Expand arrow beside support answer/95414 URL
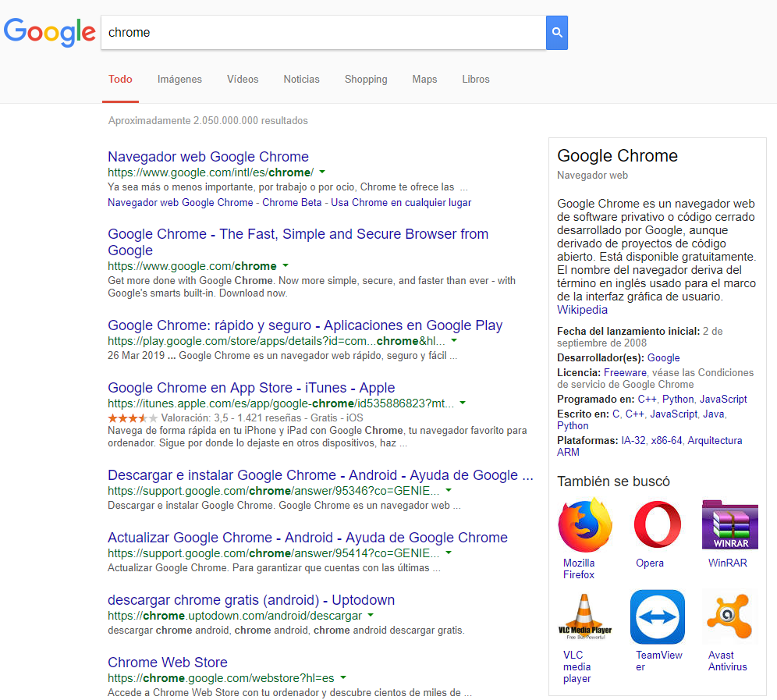777x700 pixels. coord(449,553)
